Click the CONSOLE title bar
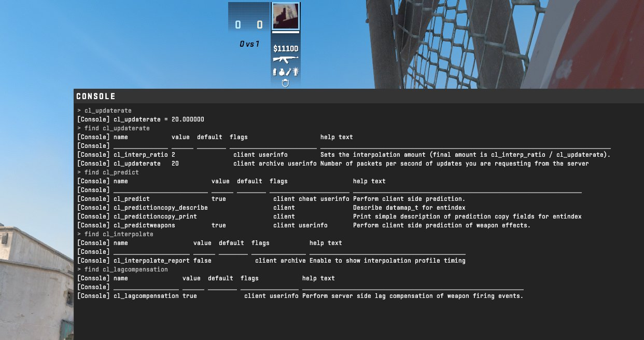Viewport: 644px width, 340px height. coord(359,97)
